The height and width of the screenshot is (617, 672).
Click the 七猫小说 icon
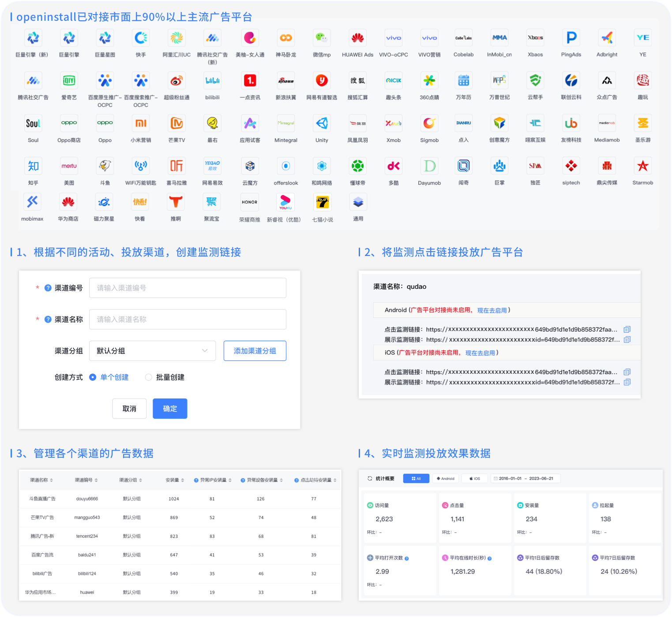click(x=323, y=202)
